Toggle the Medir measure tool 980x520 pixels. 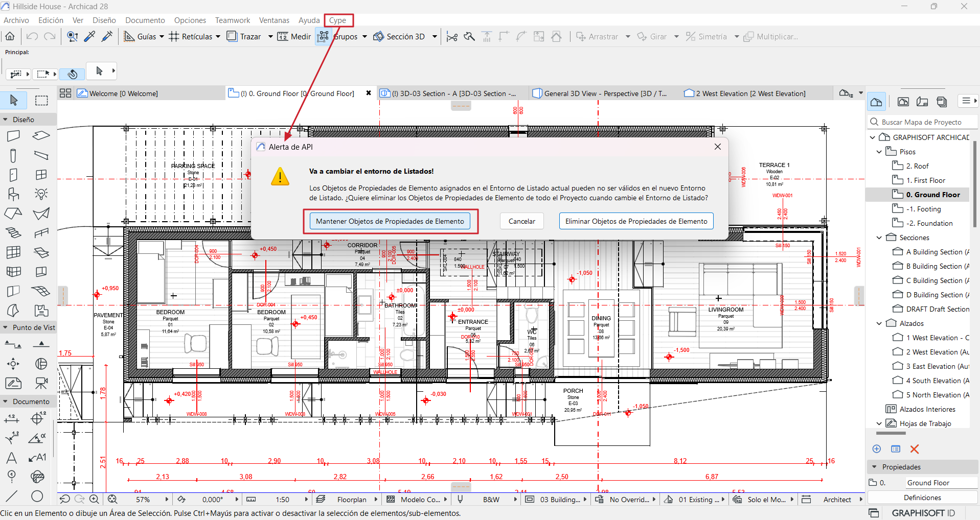point(294,36)
